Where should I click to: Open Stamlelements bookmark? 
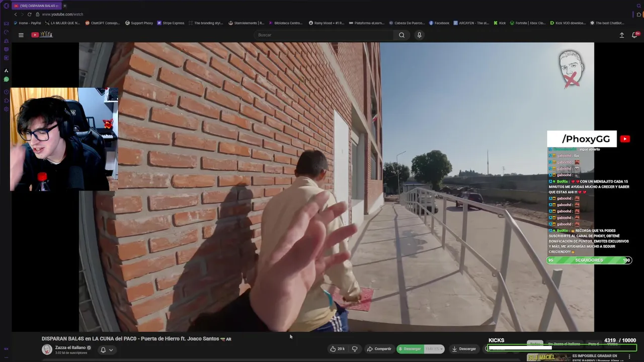247,23
